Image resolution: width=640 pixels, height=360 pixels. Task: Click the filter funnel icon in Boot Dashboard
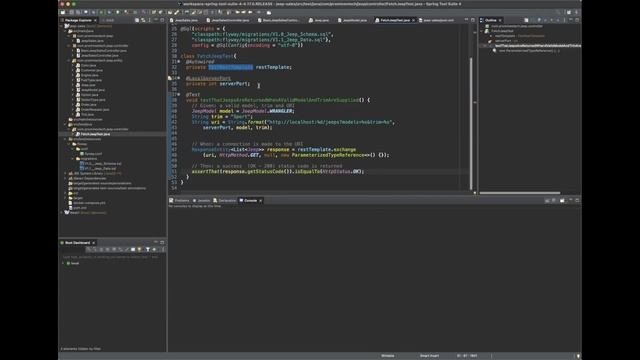(x=148, y=249)
